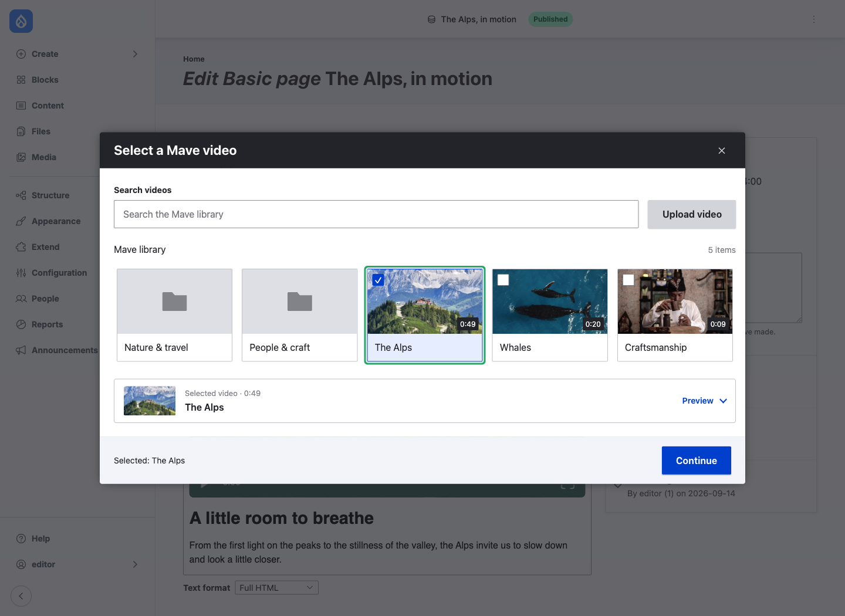Screen dimensions: 845x616
Task: Uncheck The Alps video checkbox
Action: [378, 280]
